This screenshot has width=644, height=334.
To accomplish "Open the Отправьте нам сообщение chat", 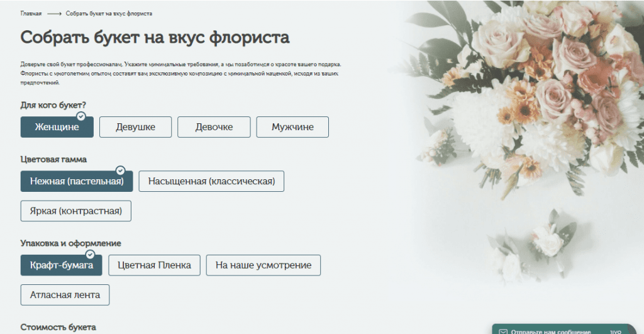I will 550,331.
